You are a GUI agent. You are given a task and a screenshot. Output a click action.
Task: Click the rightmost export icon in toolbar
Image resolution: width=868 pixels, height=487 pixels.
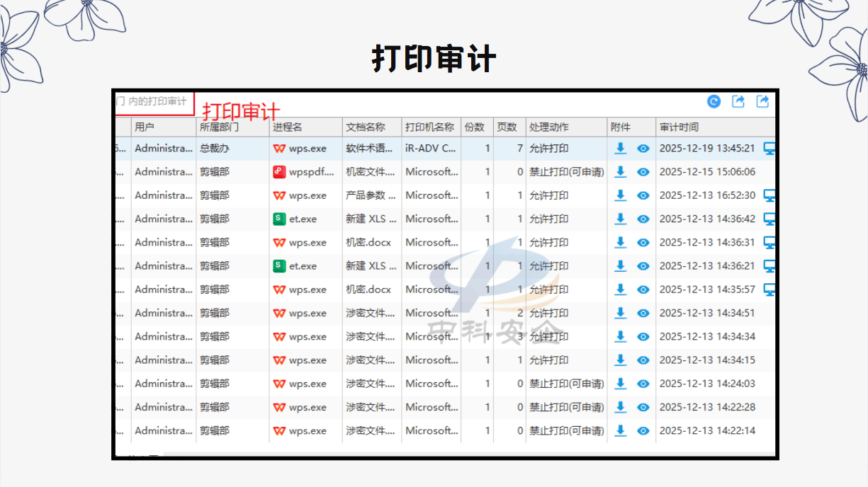tap(763, 102)
